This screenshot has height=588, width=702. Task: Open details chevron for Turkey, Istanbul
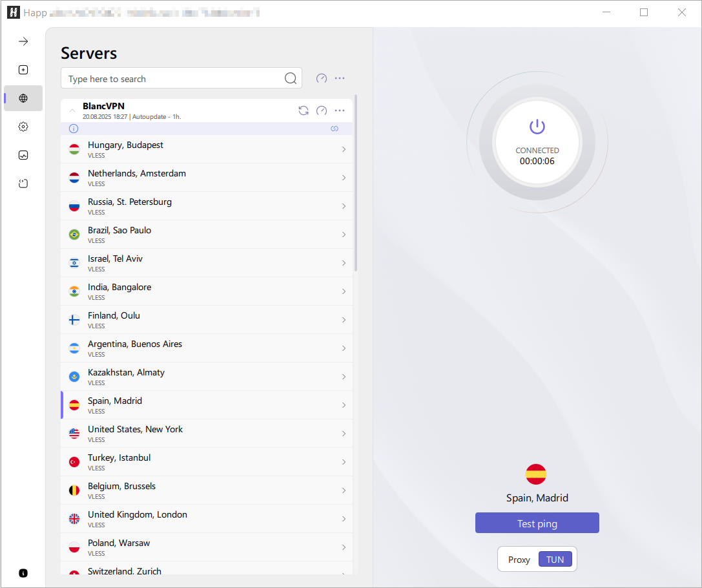coord(344,462)
